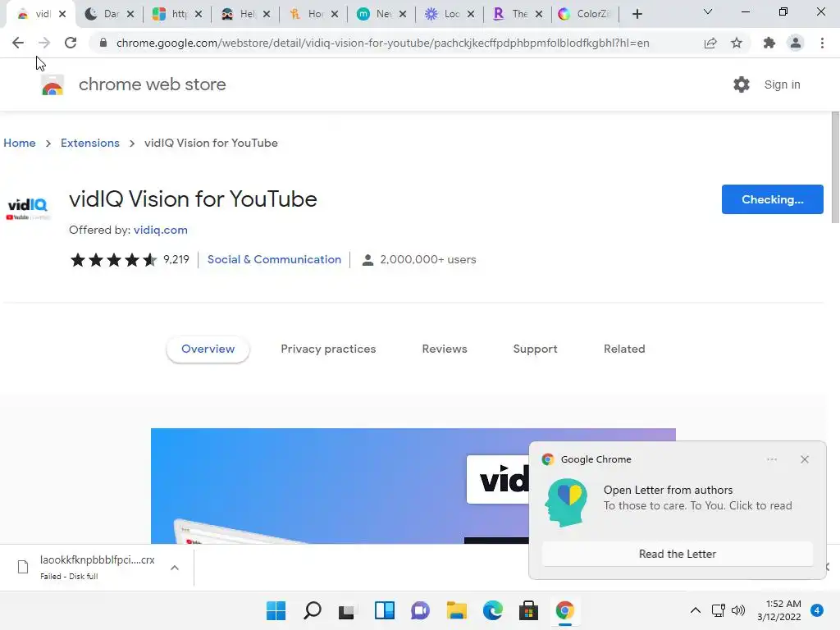
Task: Open notification center badge showing 4
Action: click(817, 610)
